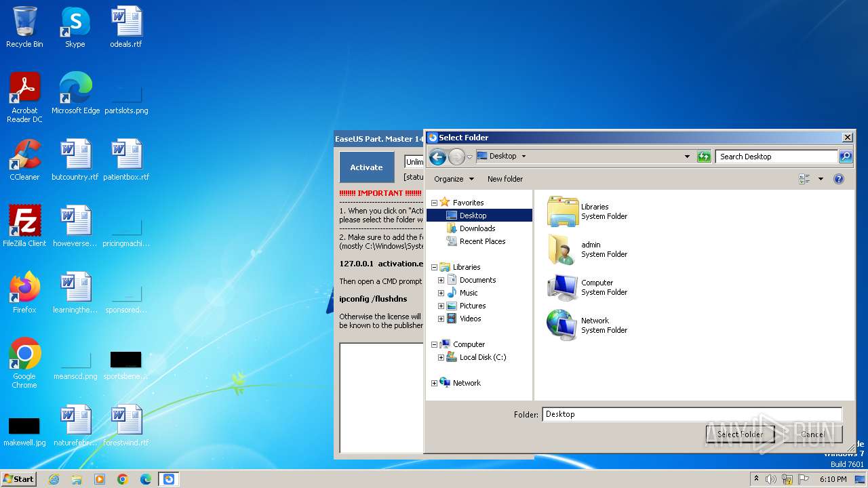Select Downloads under Favorites
Image resolution: width=868 pixels, height=488 pixels.
point(477,228)
